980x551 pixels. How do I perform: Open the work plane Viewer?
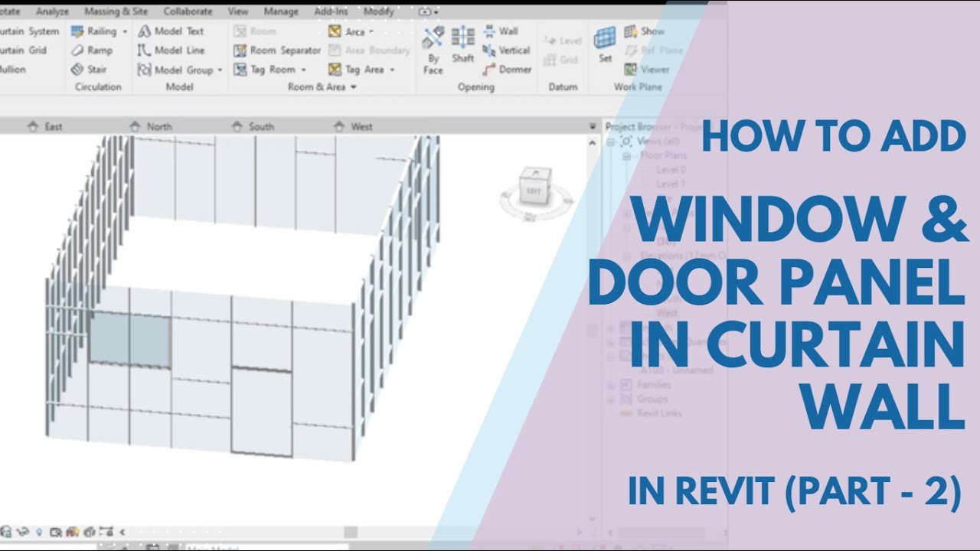click(646, 70)
